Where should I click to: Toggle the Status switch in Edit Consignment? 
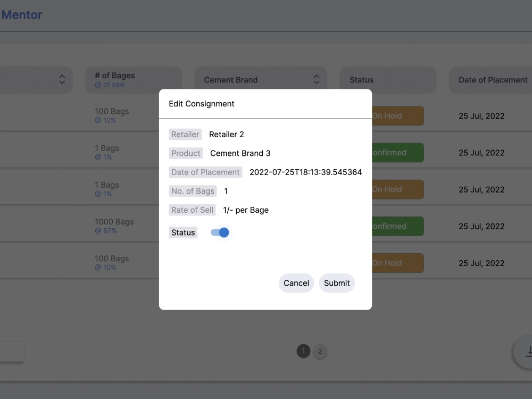pos(220,232)
